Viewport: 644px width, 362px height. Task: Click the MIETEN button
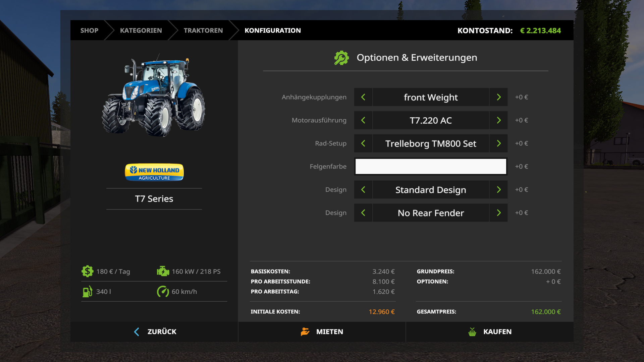click(322, 332)
